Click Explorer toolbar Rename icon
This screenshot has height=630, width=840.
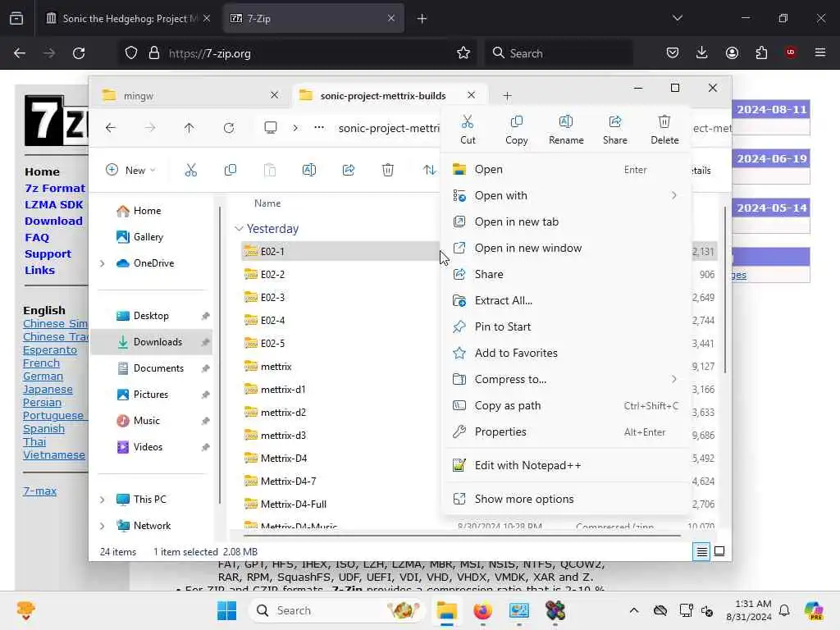[x=309, y=171]
